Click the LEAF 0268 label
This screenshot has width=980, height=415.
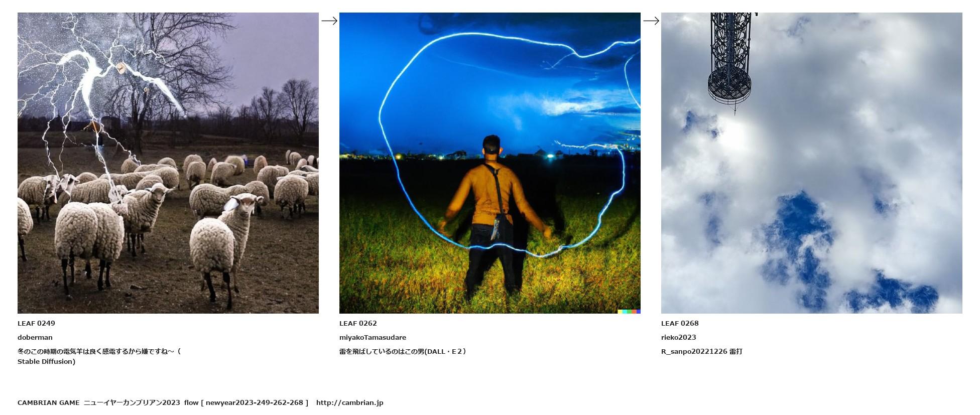[680, 323]
